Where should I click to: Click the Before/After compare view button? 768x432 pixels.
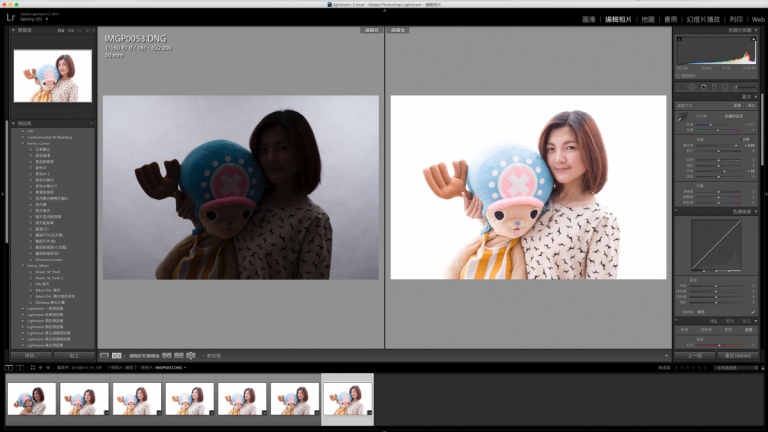[x=117, y=355]
